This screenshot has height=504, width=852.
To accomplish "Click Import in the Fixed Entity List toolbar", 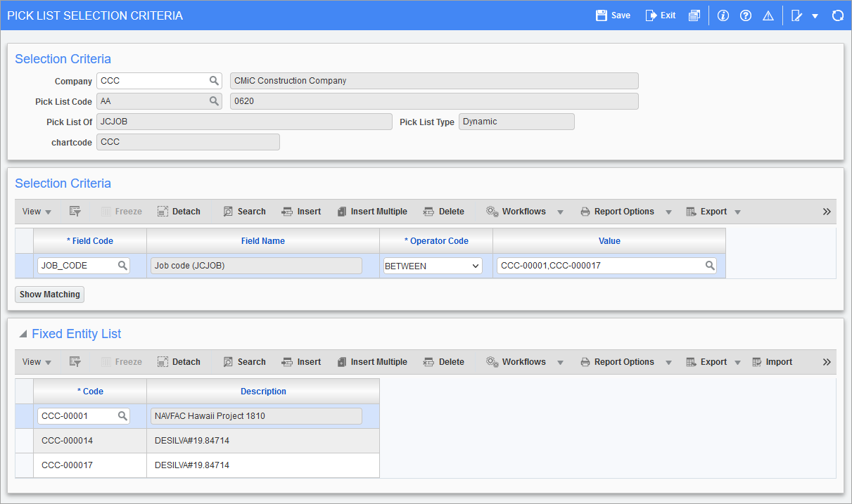I will (x=772, y=361).
